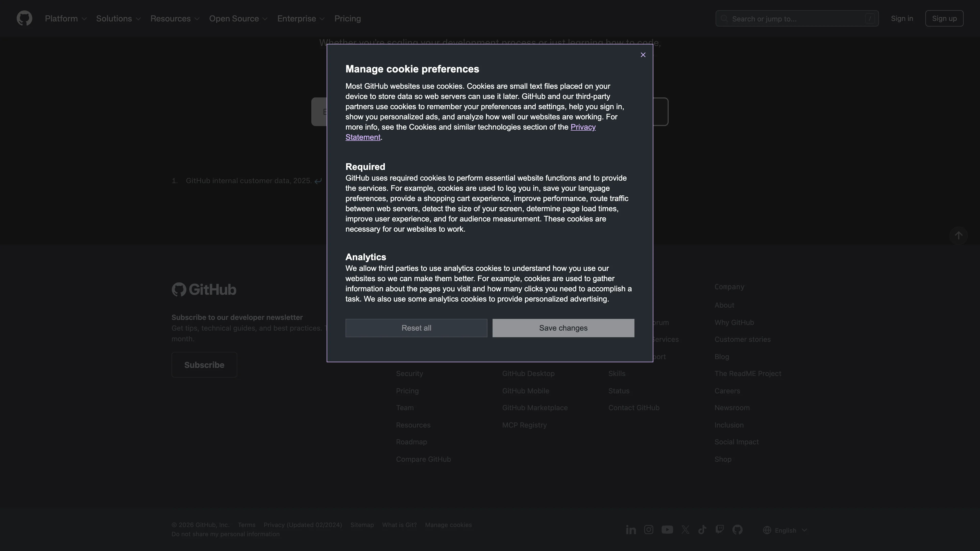Expand the Enterprise menu

[x=301, y=19]
